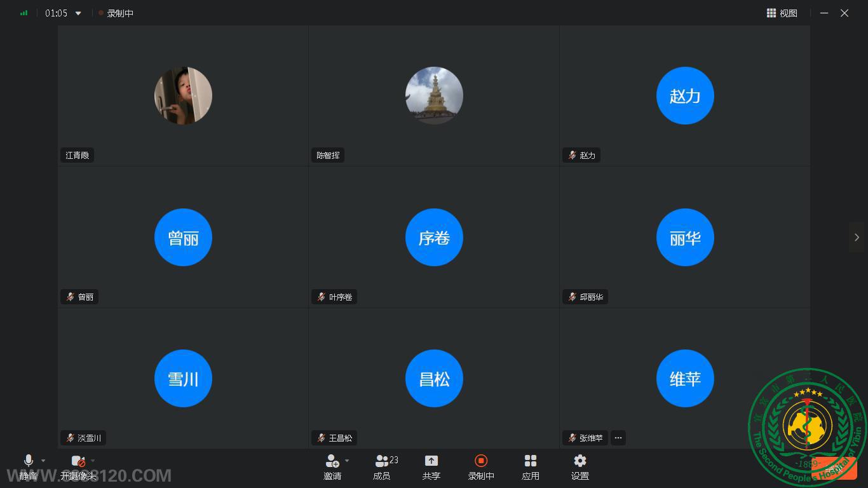Toggle microphone with 静音 button
868x488 pixels.
click(x=28, y=467)
